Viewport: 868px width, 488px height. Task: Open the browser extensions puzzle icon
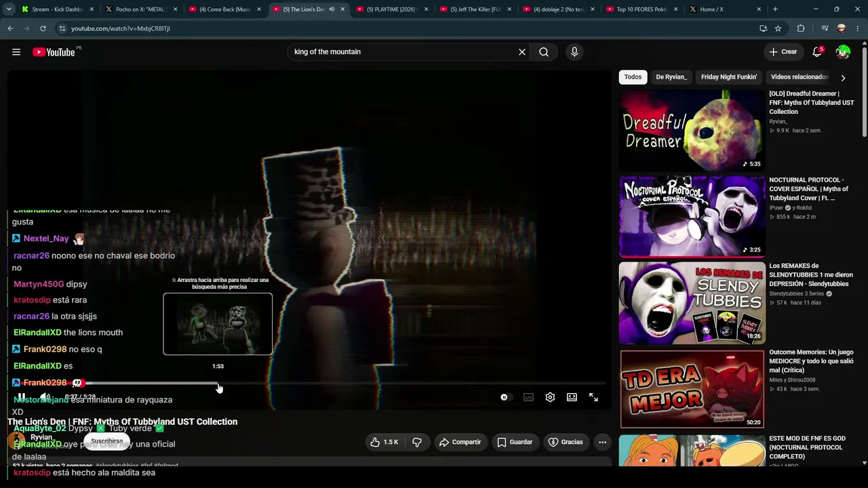pos(801,28)
